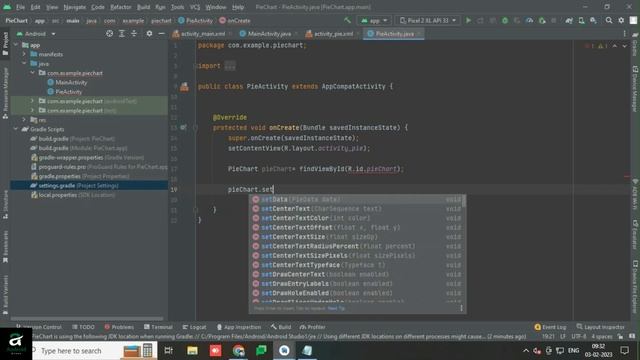Select setDrawHoleEnabled suggestion in completion list
This screenshot has height=360, width=640.
(x=357, y=293)
